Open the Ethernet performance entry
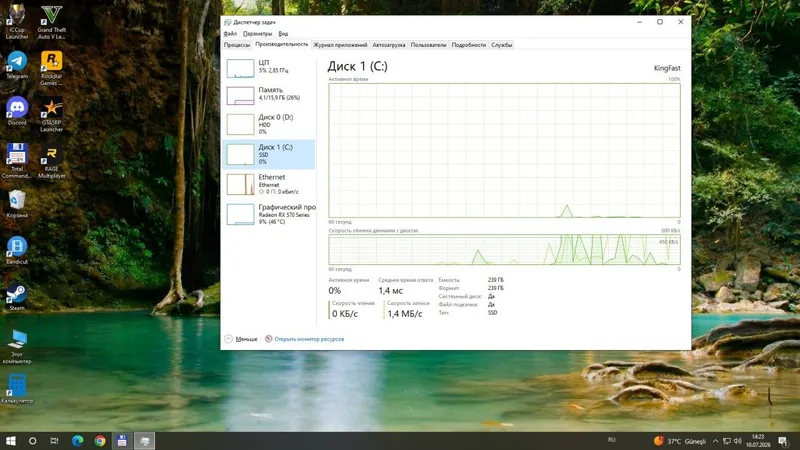800x450 pixels. pyautogui.click(x=269, y=184)
